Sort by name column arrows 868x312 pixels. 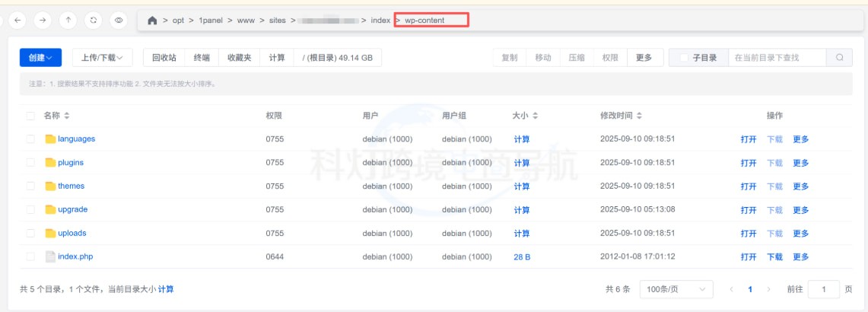[66, 116]
